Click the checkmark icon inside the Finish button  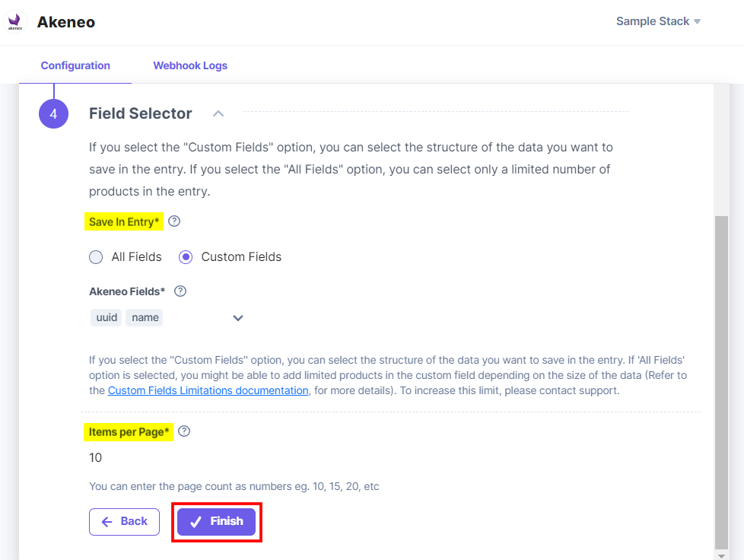point(197,521)
